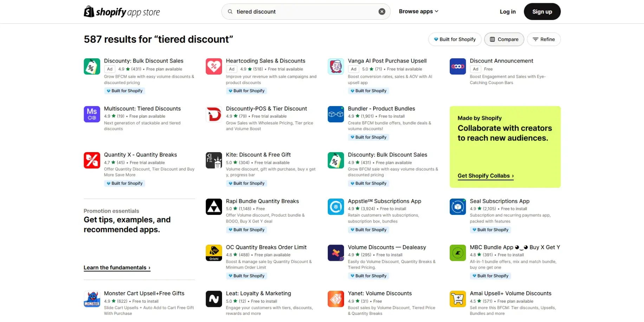Open Seal Subscriptions App title link
The image size is (644, 322).
tap(500, 201)
